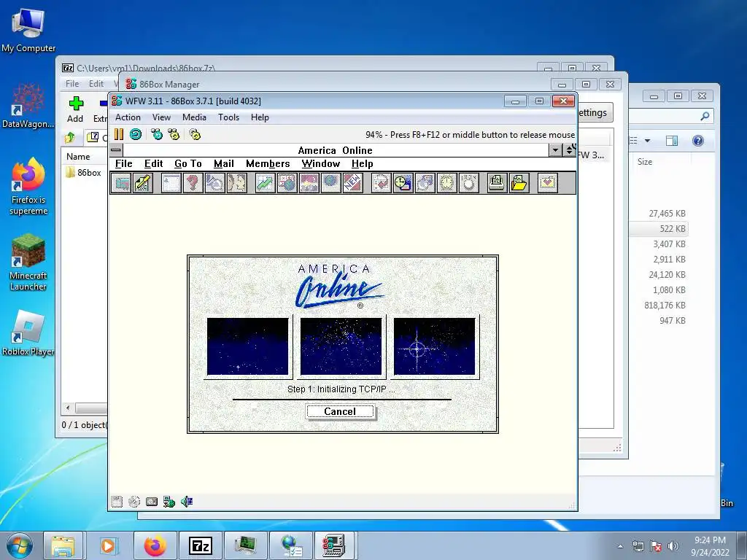Cancel the AOL sign-on
Viewport: 747px width, 560px height.
[x=340, y=411]
